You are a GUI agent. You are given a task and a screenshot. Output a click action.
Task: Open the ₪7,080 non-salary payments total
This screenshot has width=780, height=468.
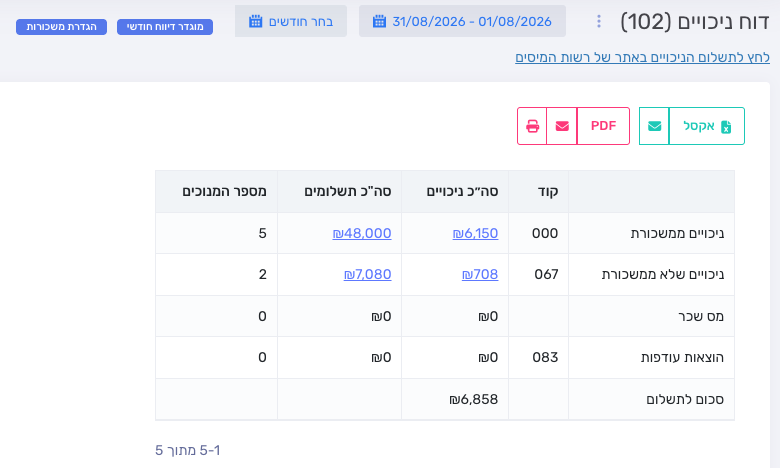[367, 274]
